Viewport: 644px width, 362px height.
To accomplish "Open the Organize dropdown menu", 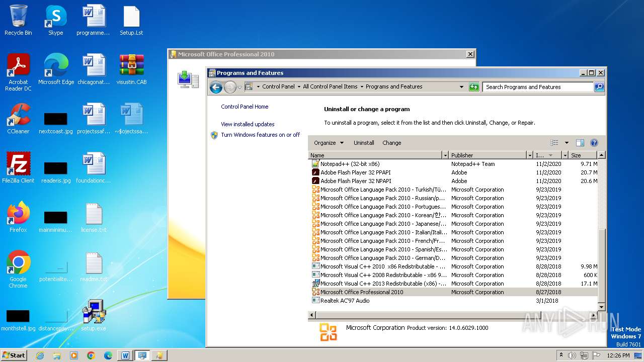I will point(329,143).
